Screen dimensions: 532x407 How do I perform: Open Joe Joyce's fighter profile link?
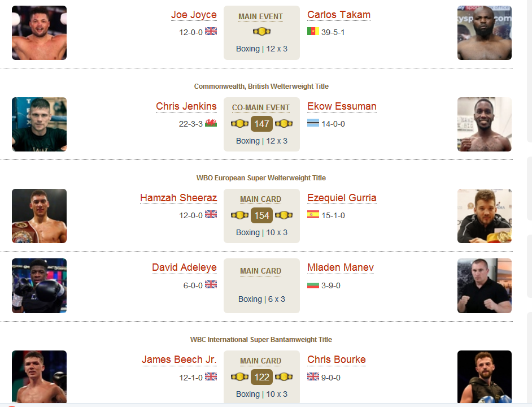(x=194, y=15)
